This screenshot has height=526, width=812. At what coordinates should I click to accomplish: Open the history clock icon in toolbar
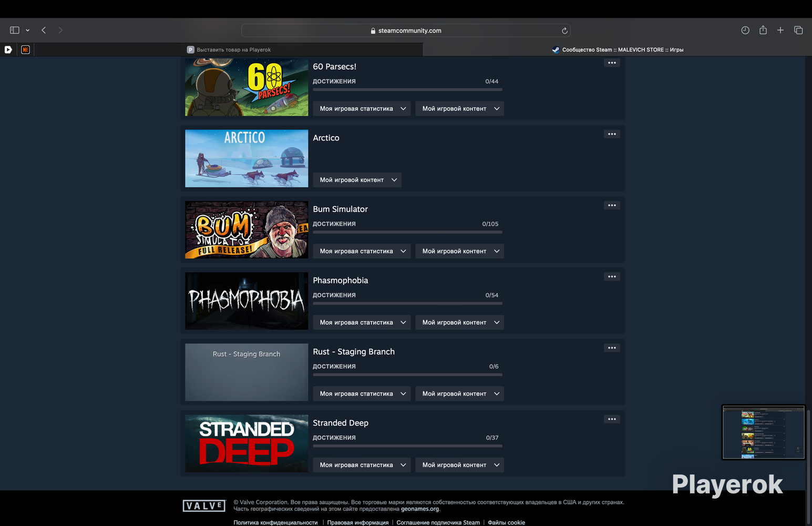pos(745,30)
